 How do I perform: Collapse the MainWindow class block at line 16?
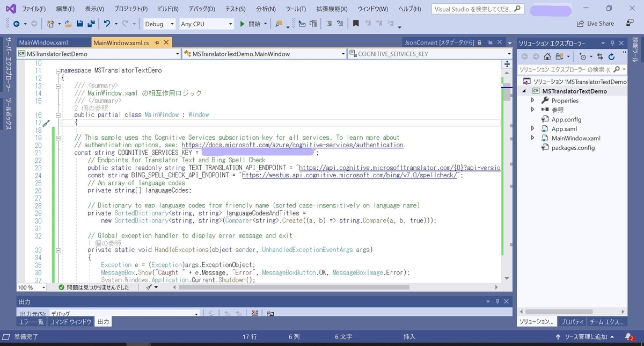tap(57, 115)
